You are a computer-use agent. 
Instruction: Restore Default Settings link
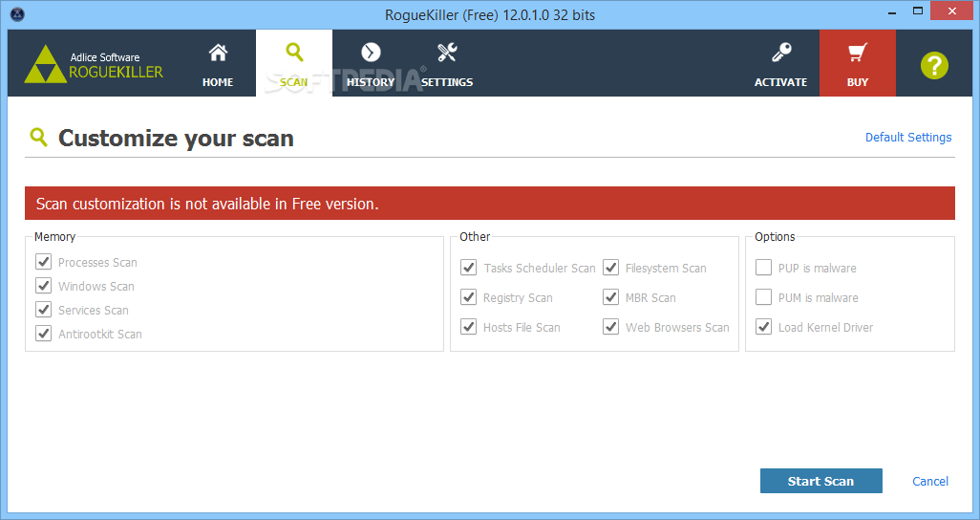[908, 137]
